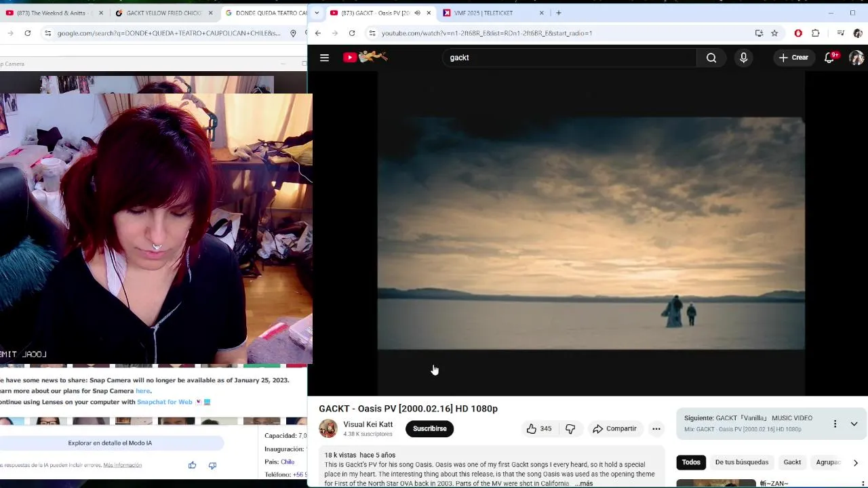Click YouTube search box containing gackt
Viewport: 868px width, 488px height.
pyautogui.click(x=570, y=58)
